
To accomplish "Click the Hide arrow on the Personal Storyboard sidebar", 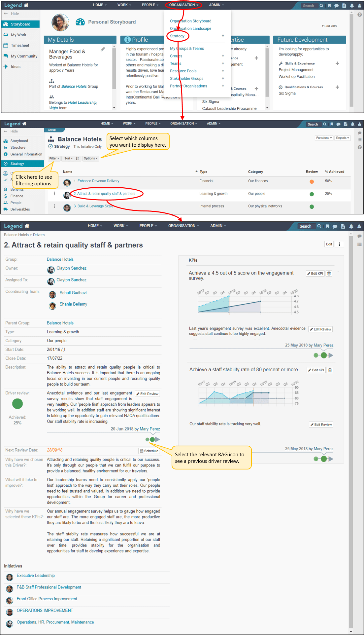I will click(6, 14).
